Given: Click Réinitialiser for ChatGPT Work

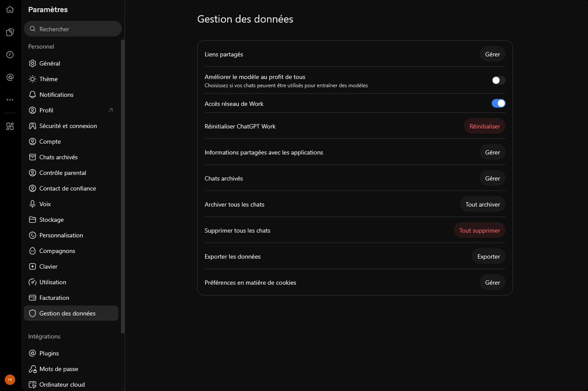Looking at the screenshot, I should pos(485,126).
